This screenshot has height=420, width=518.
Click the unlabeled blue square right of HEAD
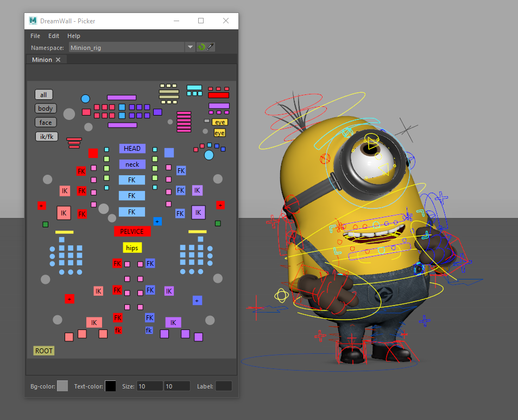point(169,153)
